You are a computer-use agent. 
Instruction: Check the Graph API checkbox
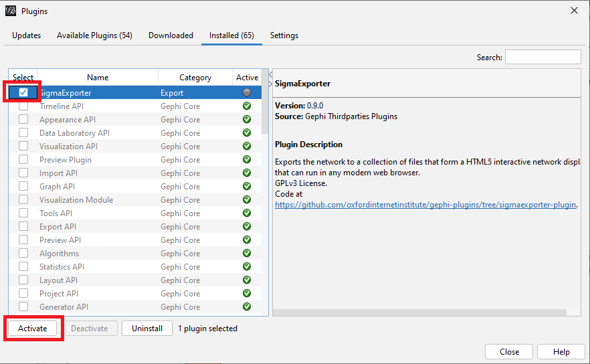coord(23,186)
